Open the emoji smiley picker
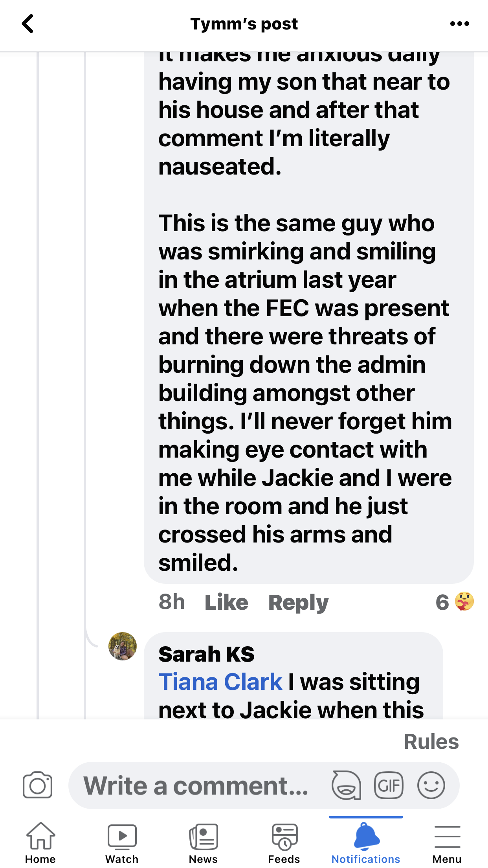 (x=431, y=785)
